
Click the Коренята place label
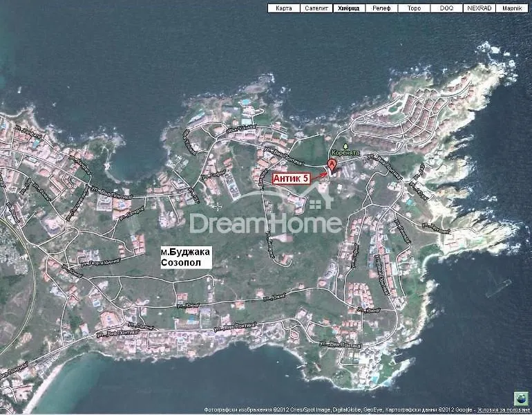point(345,153)
